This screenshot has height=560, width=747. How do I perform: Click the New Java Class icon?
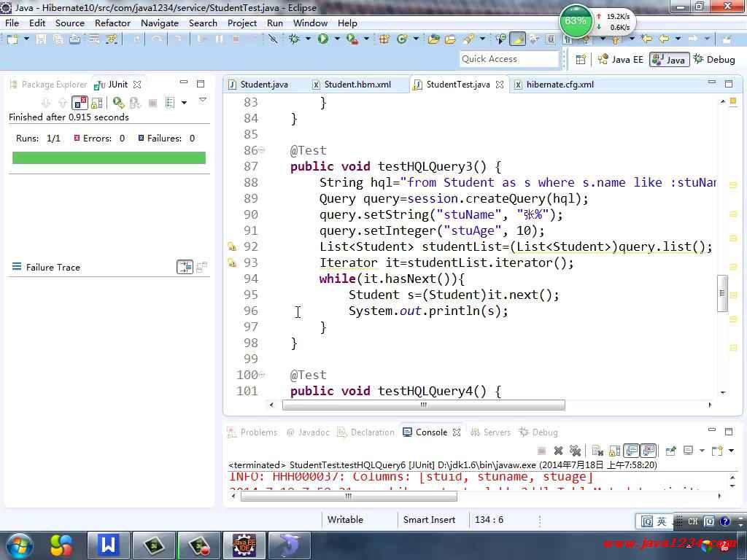[402, 39]
